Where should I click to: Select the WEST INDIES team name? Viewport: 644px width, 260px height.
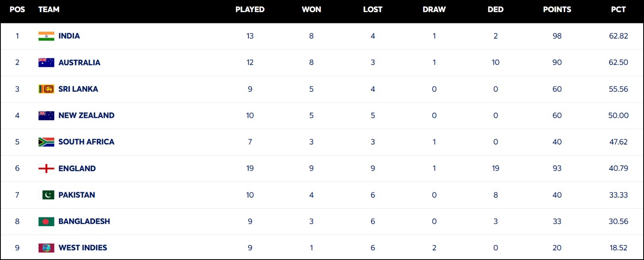click(83, 248)
